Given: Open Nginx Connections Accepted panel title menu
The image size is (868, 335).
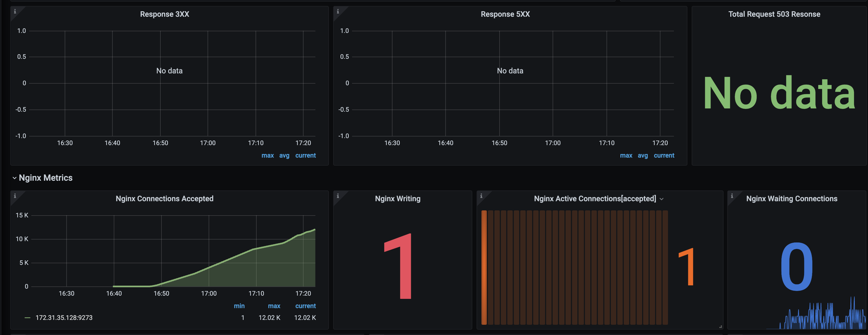Looking at the screenshot, I should [x=164, y=199].
